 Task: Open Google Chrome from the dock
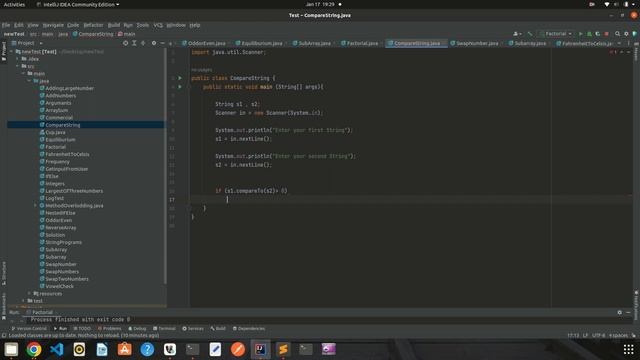[34, 349]
